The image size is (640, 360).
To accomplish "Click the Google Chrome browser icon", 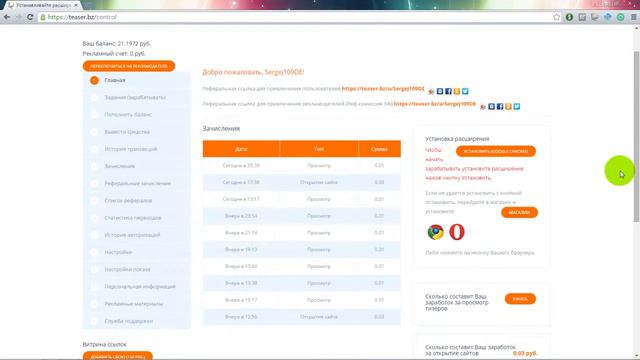I will coord(436,232).
